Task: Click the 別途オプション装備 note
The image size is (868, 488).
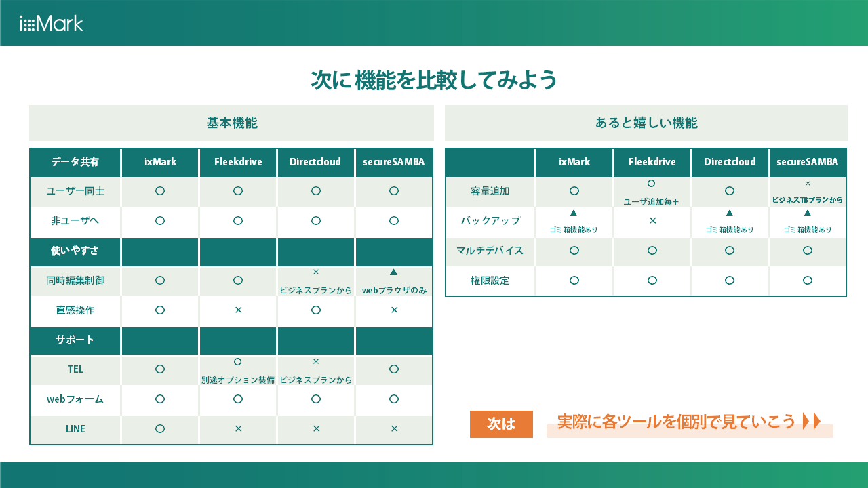Action: click(x=238, y=380)
